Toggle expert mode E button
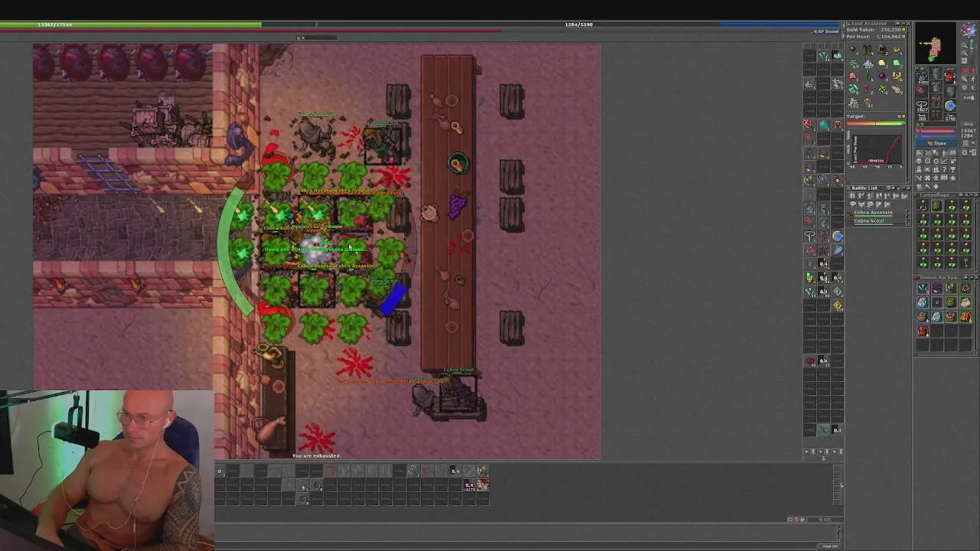The width and height of the screenshot is (980, 551). pyautogui.click(x=973, y=87)
